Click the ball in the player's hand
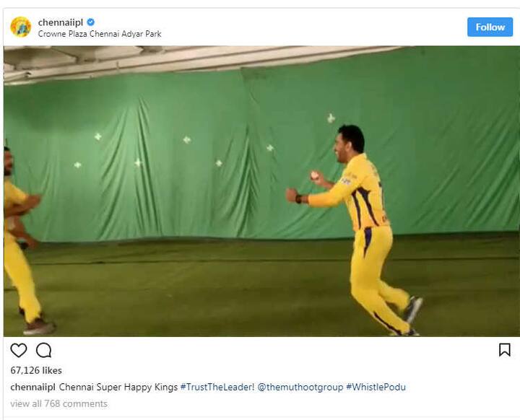This screenshot has height=420, width=520. pyautogui.click(x=314, y=175)
